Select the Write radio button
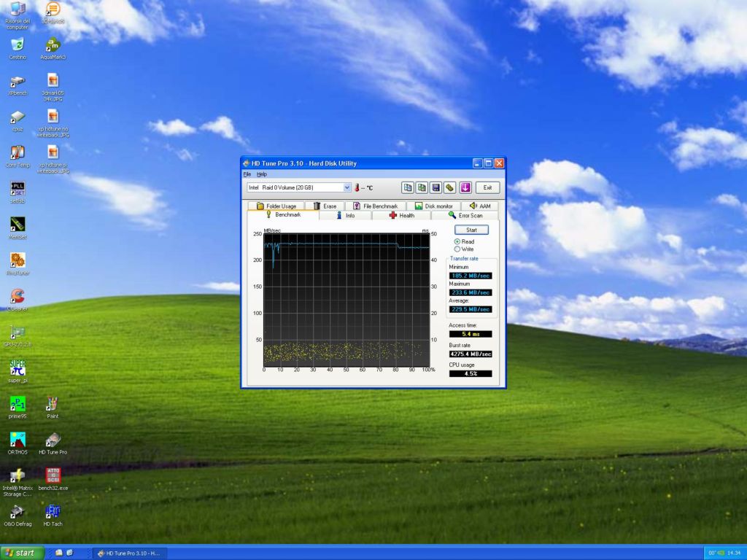747x560 pixels. [457, 249]
